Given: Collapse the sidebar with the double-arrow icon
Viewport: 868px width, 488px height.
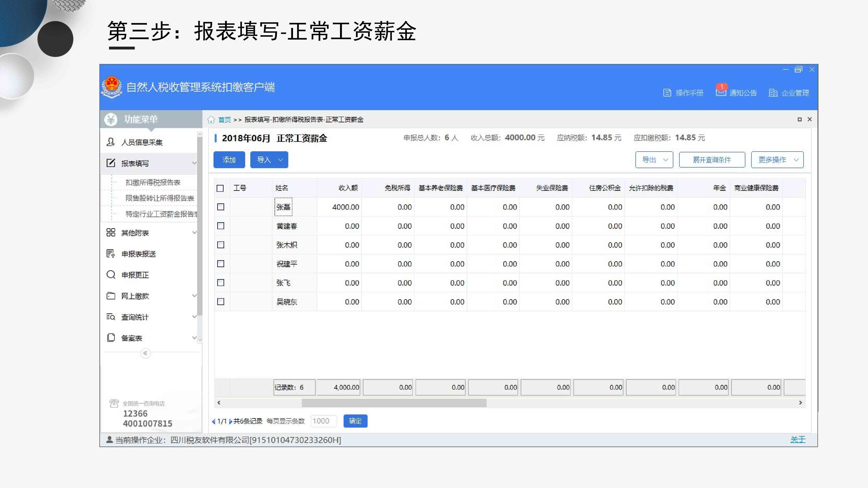Looking at the screenshot, I should 145,353.
